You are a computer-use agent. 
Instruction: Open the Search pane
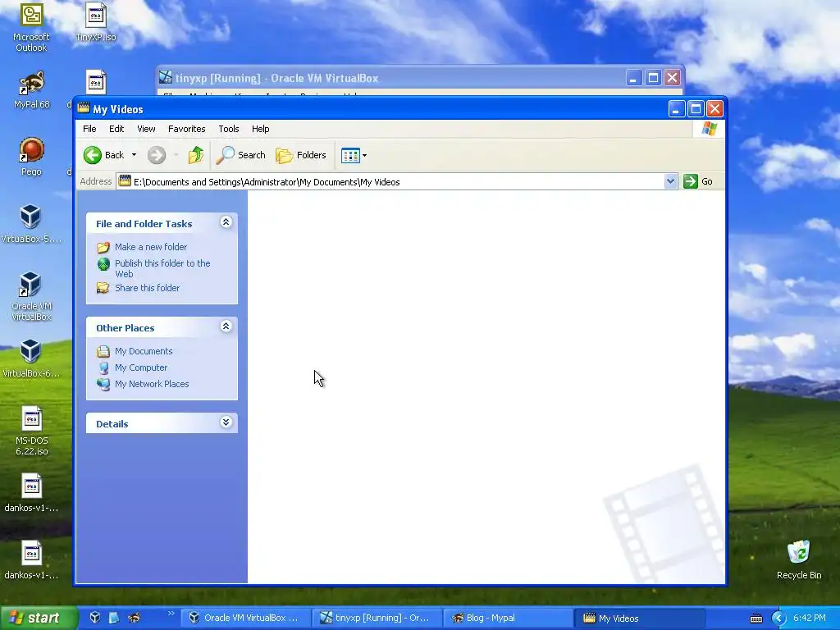click(240, 155)
